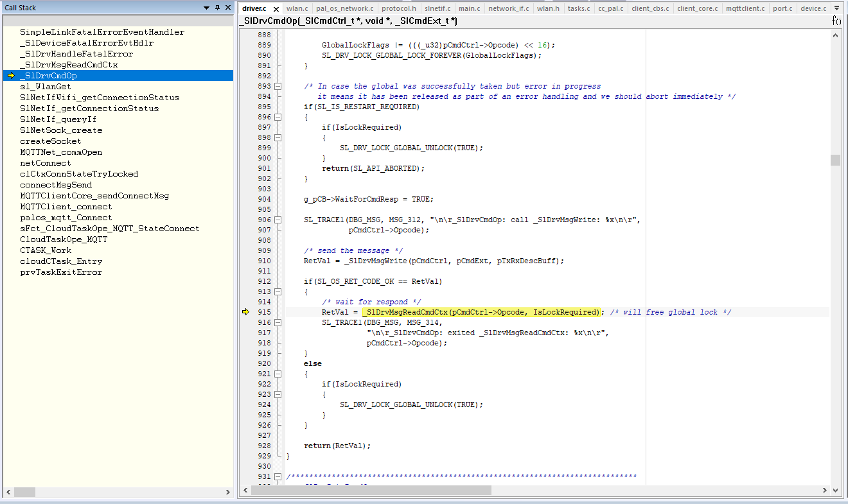Select SlNetSock_create stack frame
848x504 pixels.
coord(61,130)
